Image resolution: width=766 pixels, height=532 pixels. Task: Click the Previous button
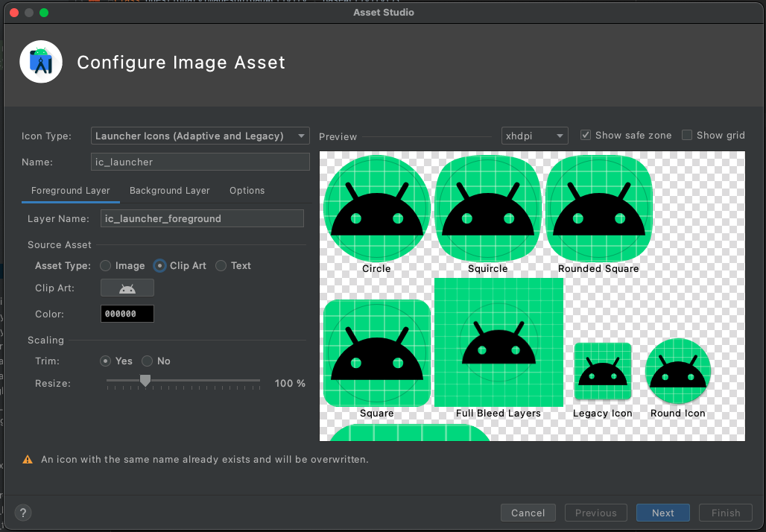(x=596, y=513)
